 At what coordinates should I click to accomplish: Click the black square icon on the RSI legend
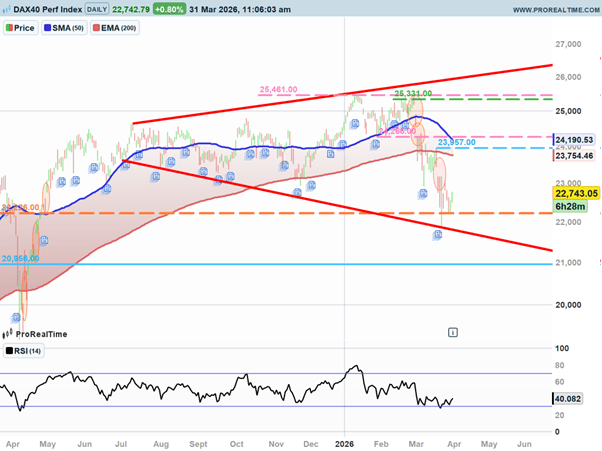point(8,351)
